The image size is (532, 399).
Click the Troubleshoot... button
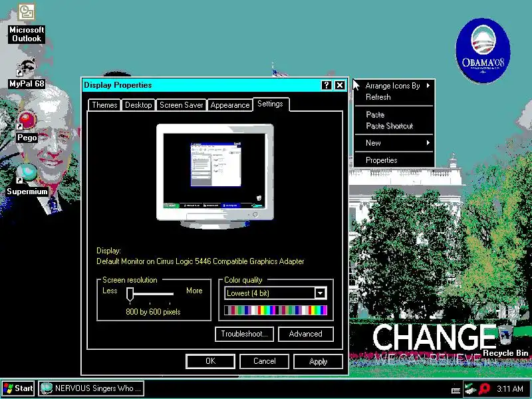click(x=244, y=334)
